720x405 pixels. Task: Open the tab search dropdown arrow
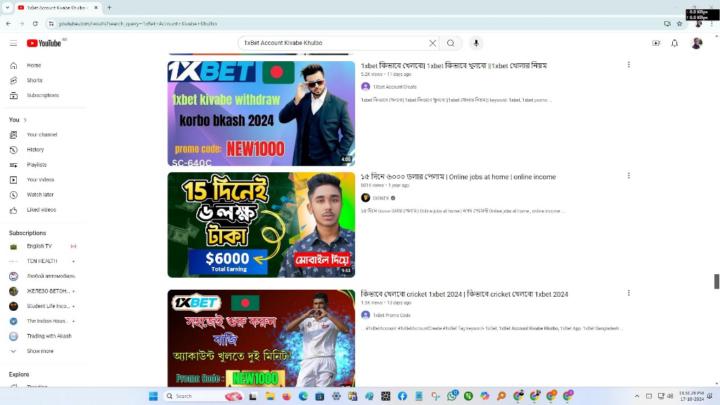coord(7,8)
